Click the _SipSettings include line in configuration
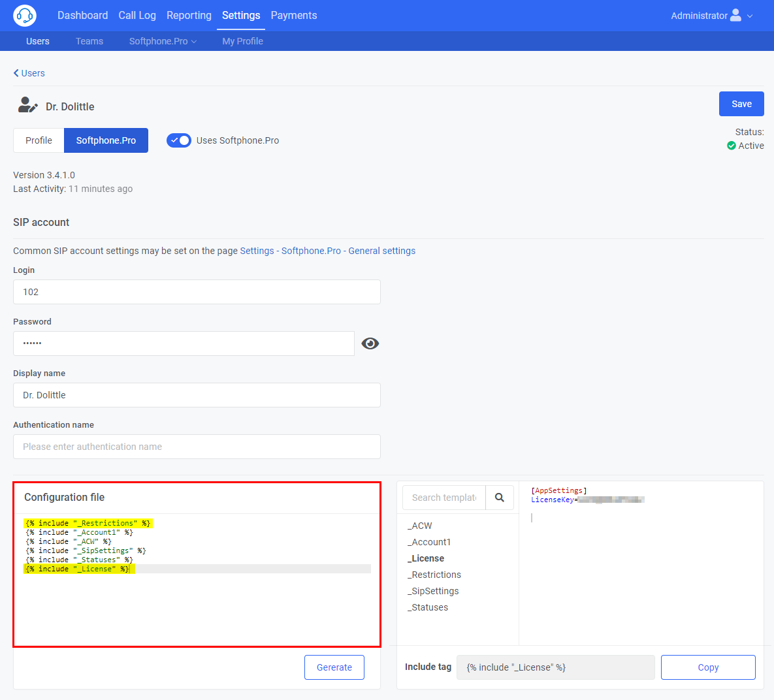Viewport: 774px width, 700px height. (86, 551)
